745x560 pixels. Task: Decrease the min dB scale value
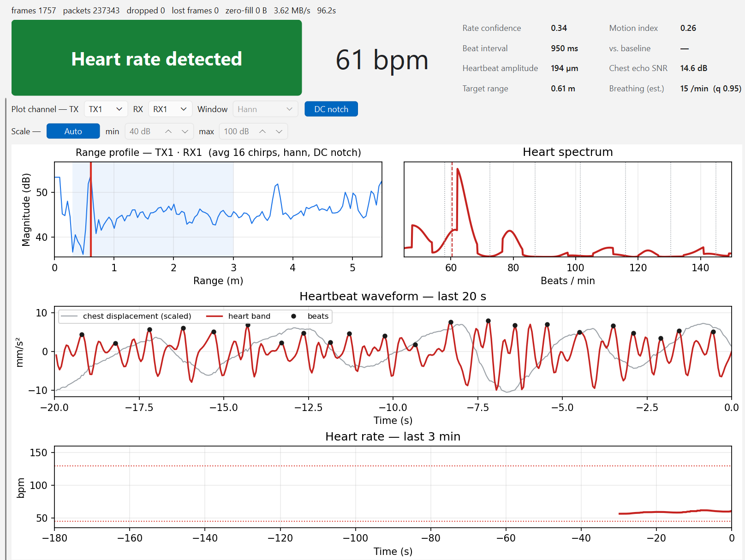185,131
